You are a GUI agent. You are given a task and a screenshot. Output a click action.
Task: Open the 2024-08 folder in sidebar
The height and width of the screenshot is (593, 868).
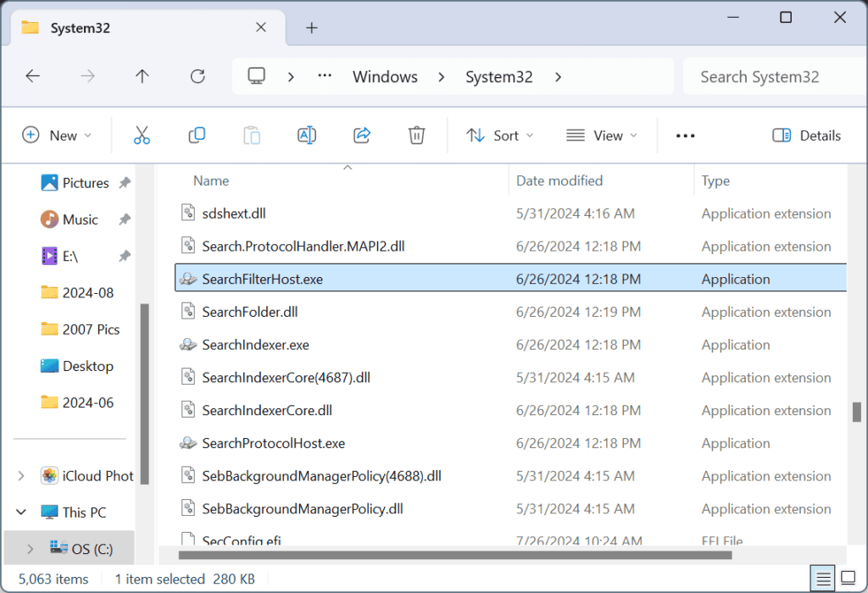coord(77,292)
